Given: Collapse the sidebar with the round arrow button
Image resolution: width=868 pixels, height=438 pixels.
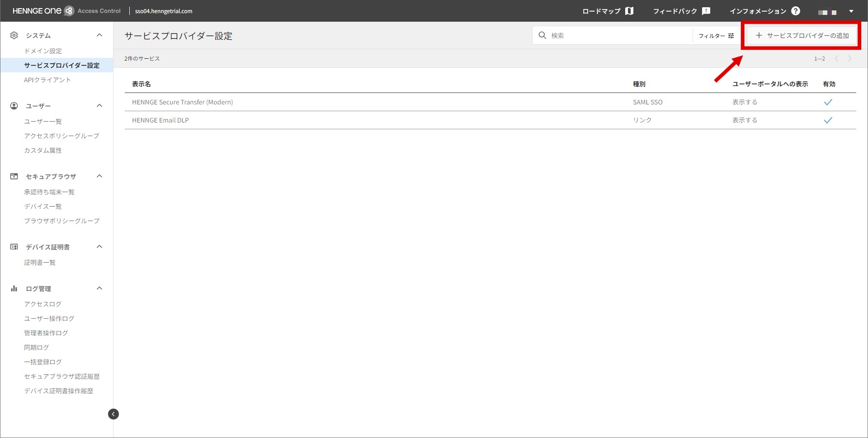Looking at the screenshot, I should tap(113, 414).
